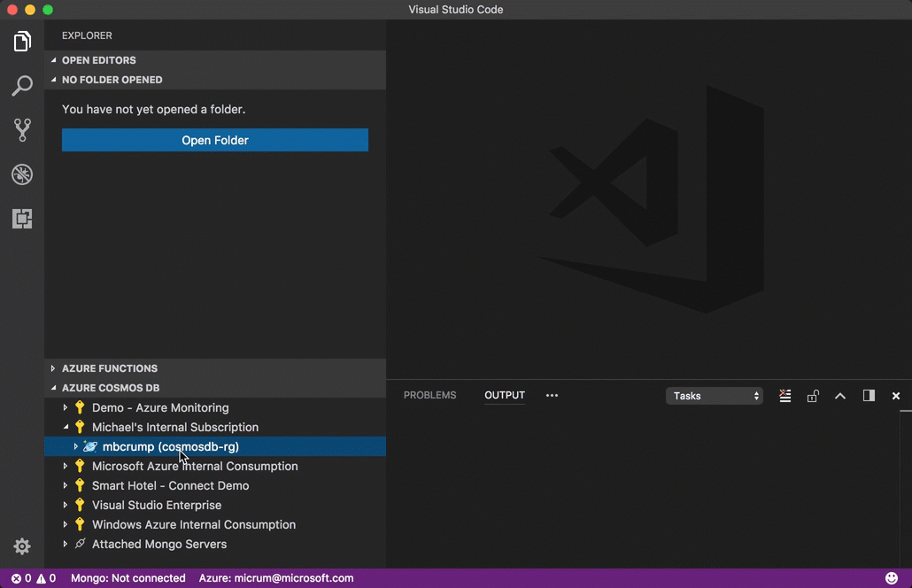Click Mongo: Not connected in the status bar
This screenshot has height=588, width=912.
coord(128,578)
